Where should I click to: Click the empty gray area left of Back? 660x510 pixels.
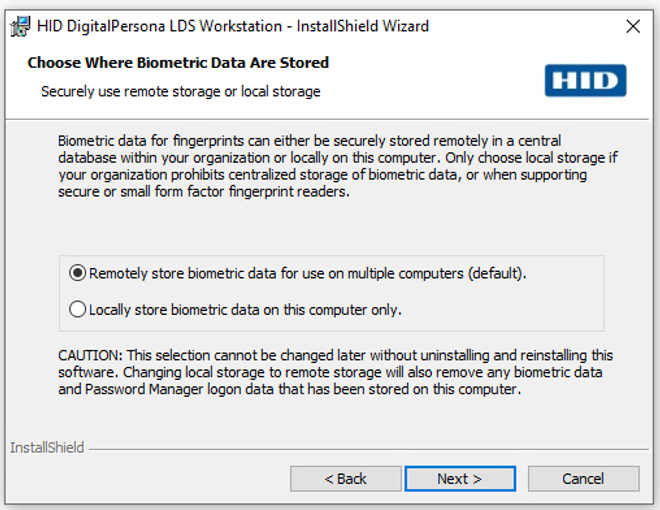coord(150,479)
